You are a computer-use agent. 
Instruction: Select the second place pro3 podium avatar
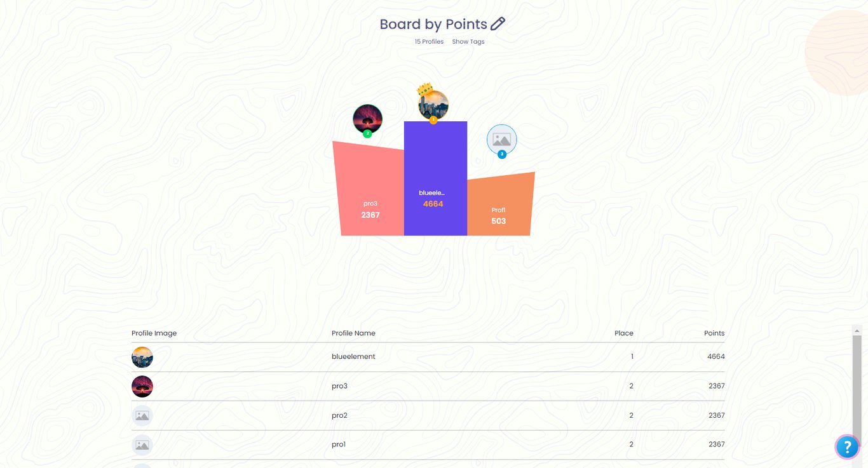tap(367, 118)
